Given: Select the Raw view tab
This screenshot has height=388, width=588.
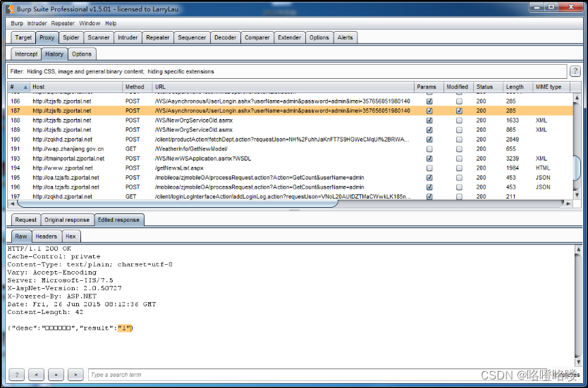Looking at the screenshot, I should click(x=21, y=237).
